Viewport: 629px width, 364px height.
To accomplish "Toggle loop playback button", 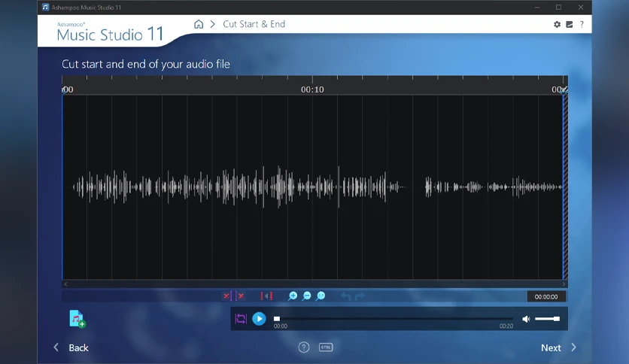I will click(241, 319).
